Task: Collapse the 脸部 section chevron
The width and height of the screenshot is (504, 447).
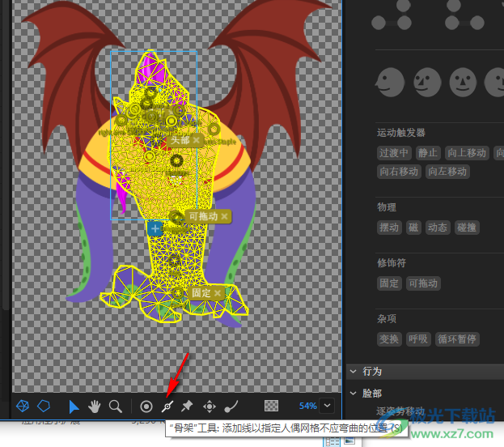Action: pos(354,394)
